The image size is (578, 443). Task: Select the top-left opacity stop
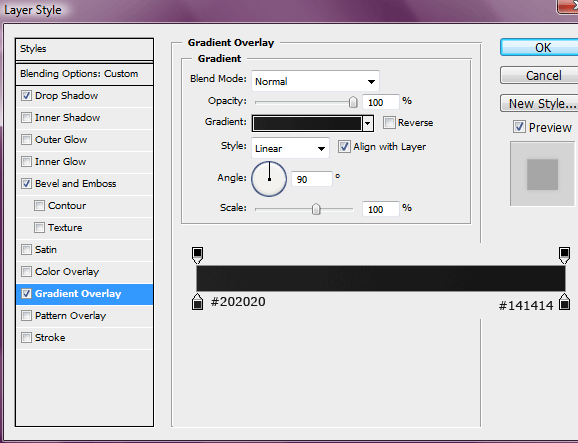198,255
